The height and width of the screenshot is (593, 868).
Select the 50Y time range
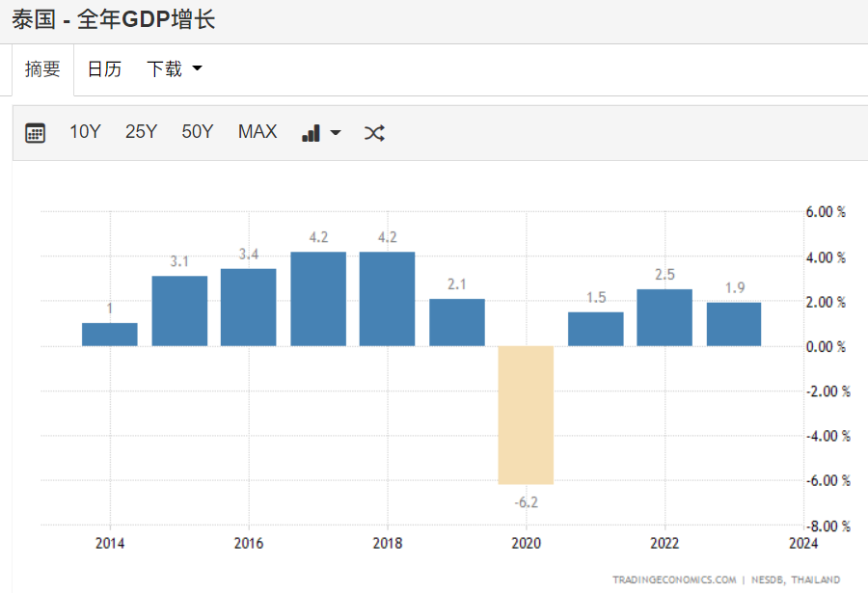pos(198,132)
